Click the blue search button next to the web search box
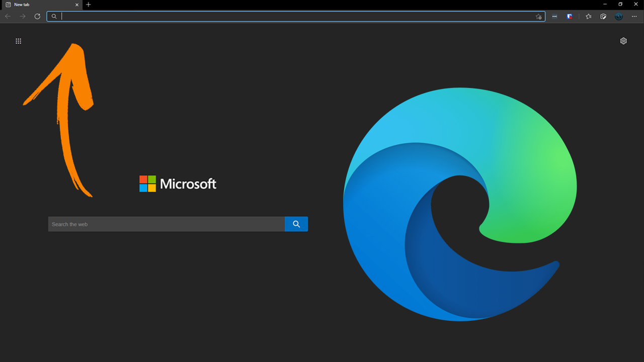The width and height of the screenshot is (644, 362). [x=296, y=224]
